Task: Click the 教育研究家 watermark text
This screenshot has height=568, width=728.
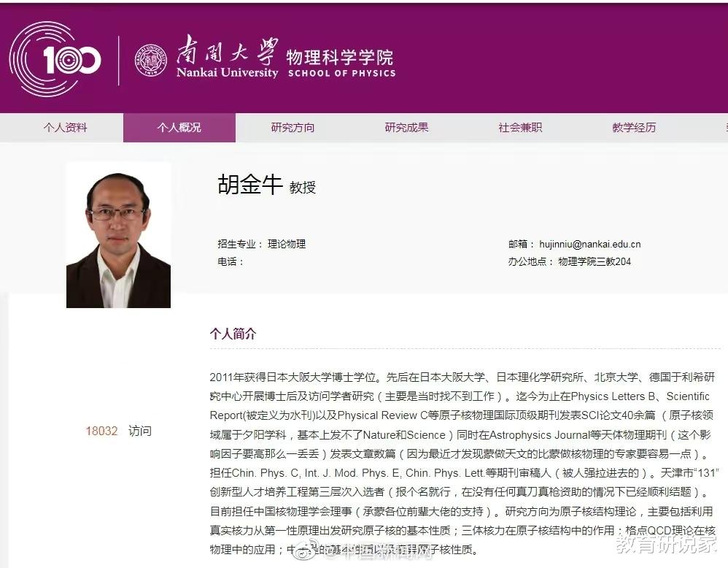Action: point(666,544)
